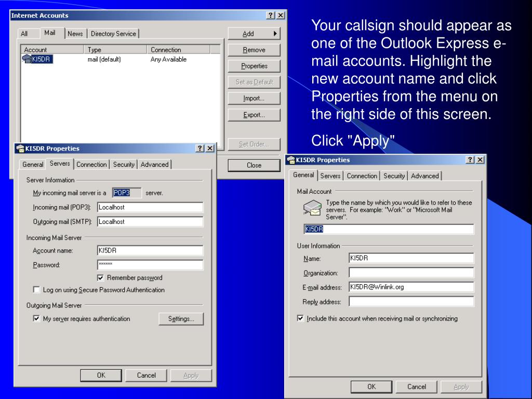This screenshot has height=399, width=532.
Task: Open the Add button submenu arrow
Action: [x=275, y=34]
